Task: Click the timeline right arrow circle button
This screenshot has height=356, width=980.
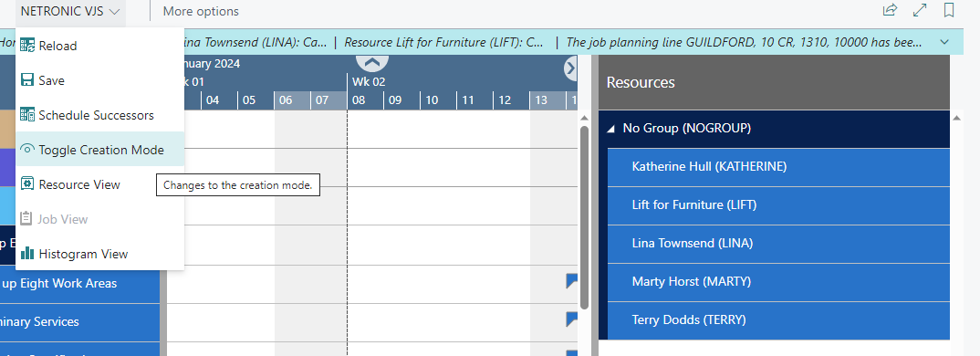Action: coord(570,68)
